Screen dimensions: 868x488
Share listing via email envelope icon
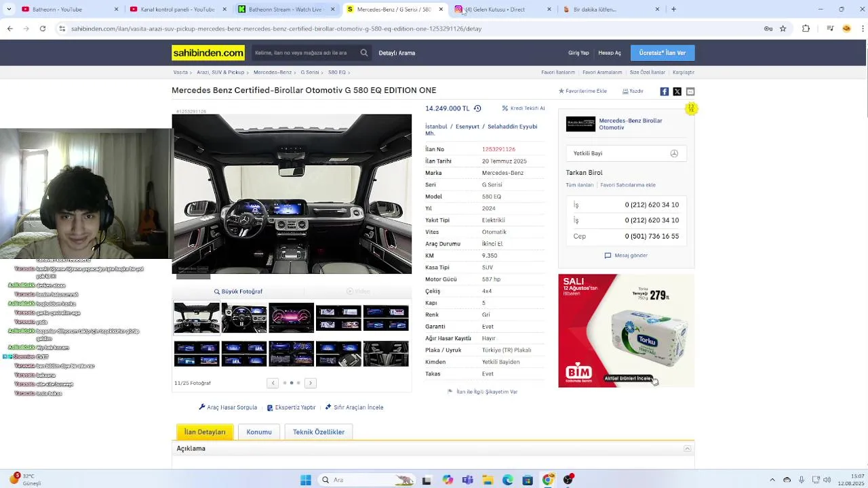[x=690, y=91]
